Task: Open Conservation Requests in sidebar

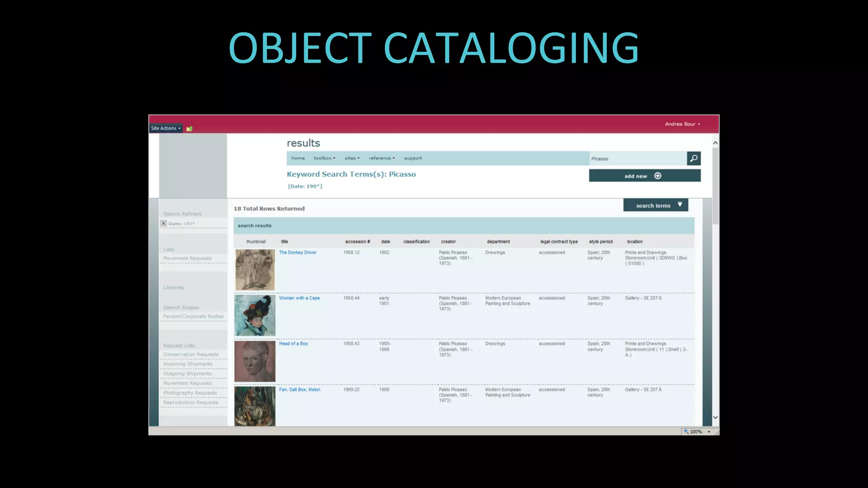Action: coord(191,355)
